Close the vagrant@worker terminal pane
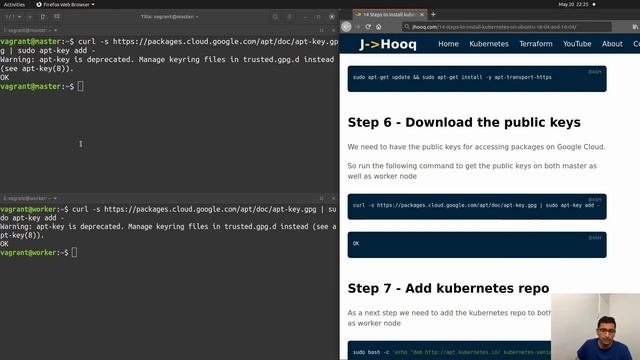 pos(333,198)
